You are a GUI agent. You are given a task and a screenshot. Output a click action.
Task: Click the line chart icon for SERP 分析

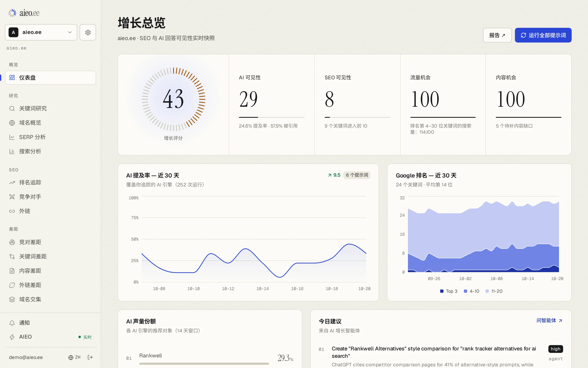click(12, 137)
